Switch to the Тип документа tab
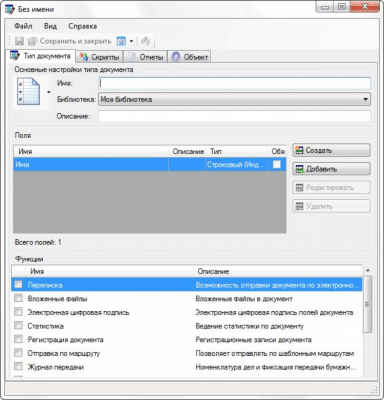The width and height of the screenshot is (384, 400). coord(41,56)
